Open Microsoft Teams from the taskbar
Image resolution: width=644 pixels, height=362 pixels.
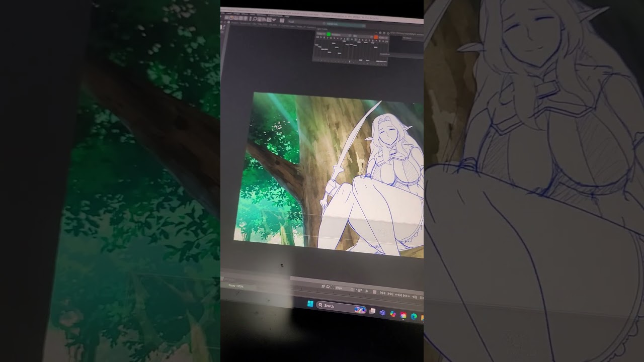(x=382, y=312)
